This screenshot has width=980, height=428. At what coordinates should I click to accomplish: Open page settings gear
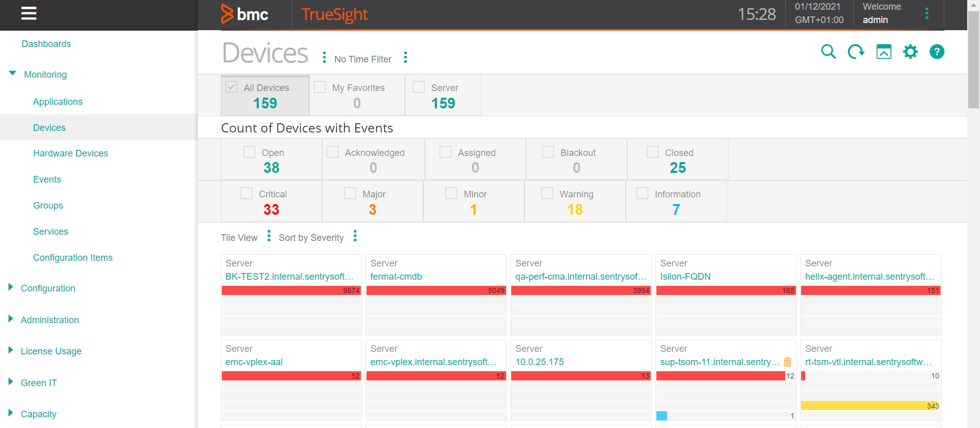pos(910,52)
